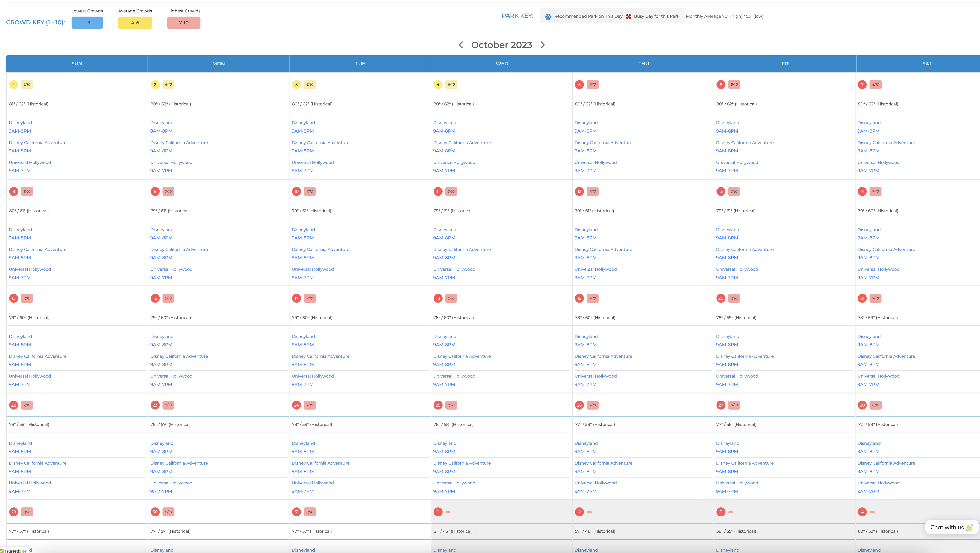Image resolution: width=980 pixels, height=553 pixels.
Task: Select the October 1 date circle
Action: tap(14, 84)
